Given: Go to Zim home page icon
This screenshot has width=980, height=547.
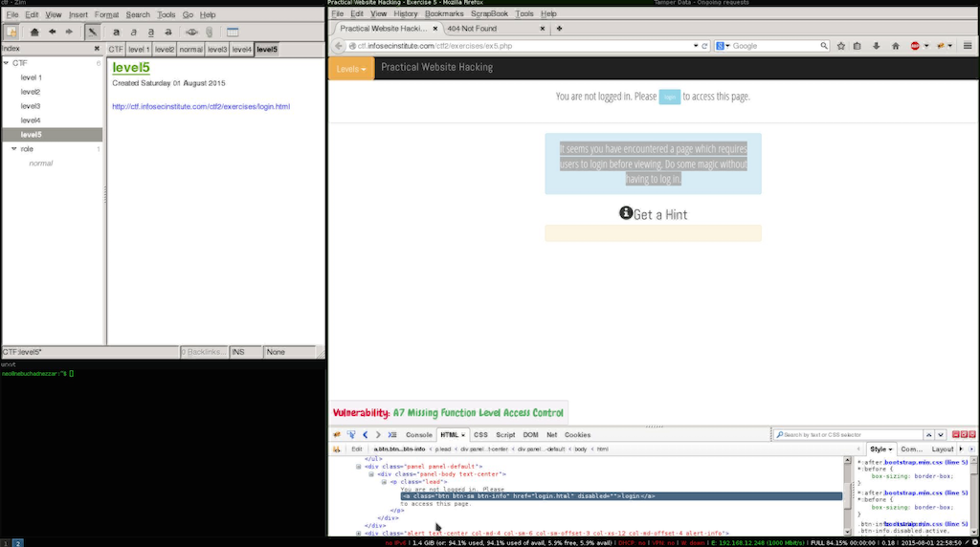Looking at the screenshot, I should point(34,32).
